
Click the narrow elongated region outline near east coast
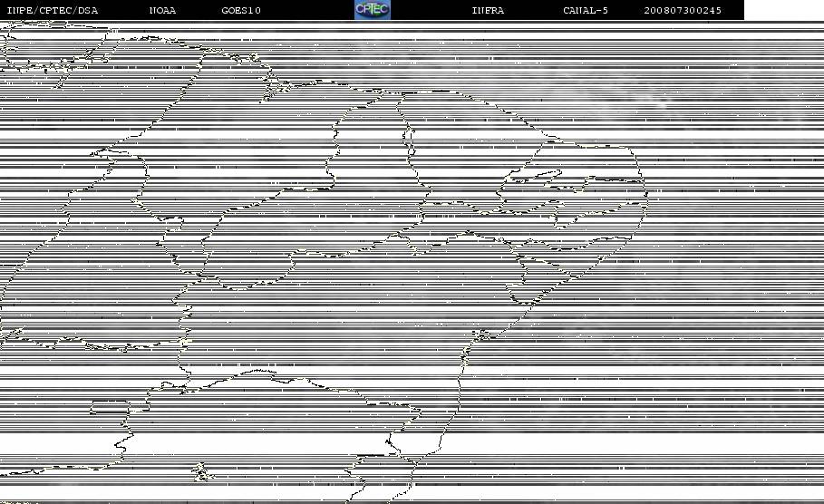tap(531, 176)
